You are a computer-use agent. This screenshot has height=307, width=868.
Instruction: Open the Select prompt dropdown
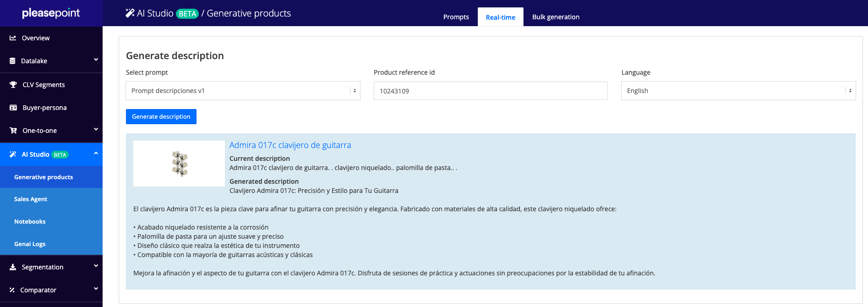[243, 91]
